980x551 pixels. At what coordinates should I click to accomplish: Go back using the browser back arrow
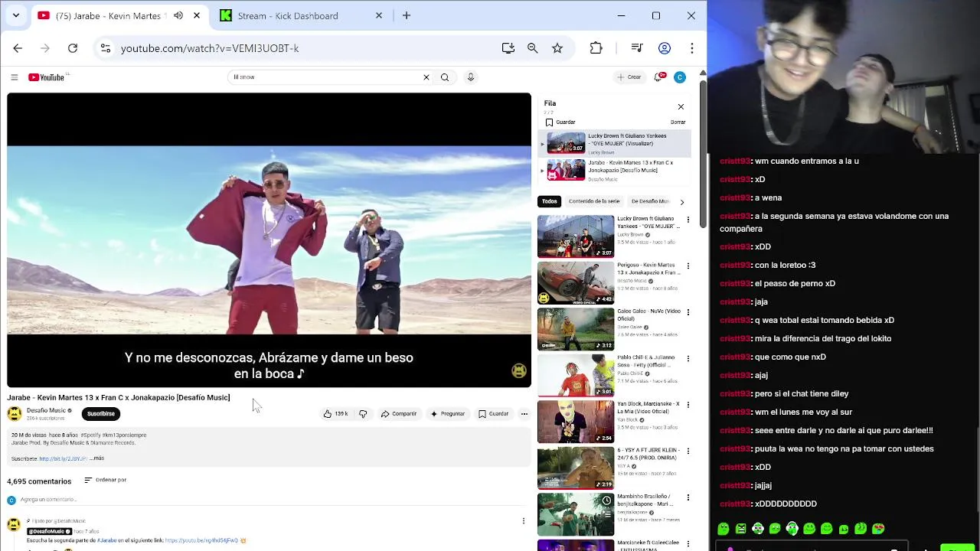pos(18,48)
